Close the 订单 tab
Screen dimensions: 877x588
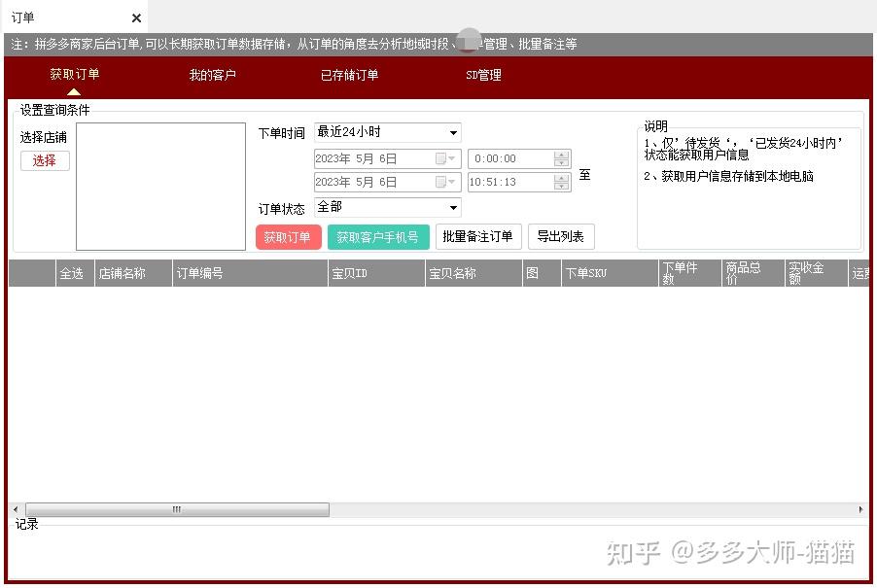(136, 17)
